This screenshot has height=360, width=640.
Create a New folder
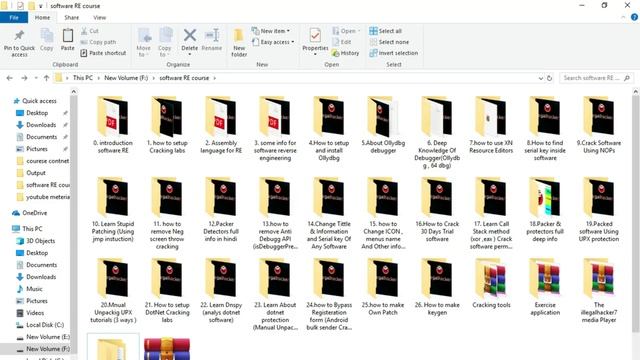tap(239, 43)
